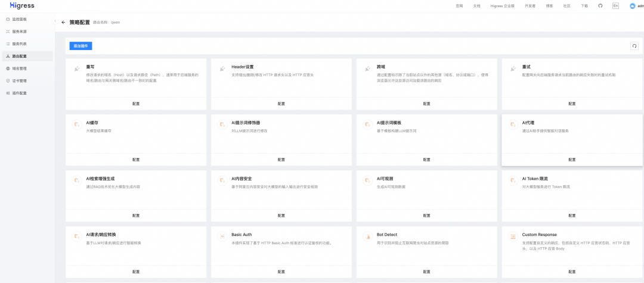The height and width of the screenshot is (283, 644).
Task: Refresh the plugin list with the refresh icon
Action: (x=634, y=46)
